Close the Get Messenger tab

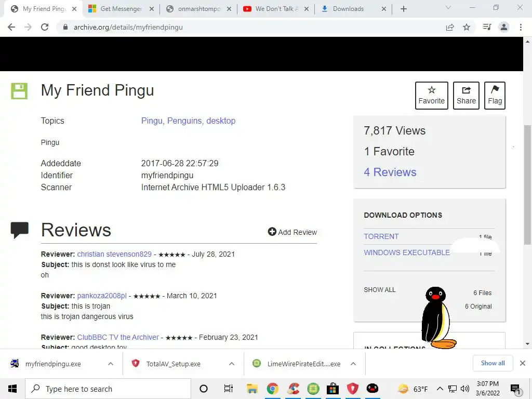click(x=152, y=9)
